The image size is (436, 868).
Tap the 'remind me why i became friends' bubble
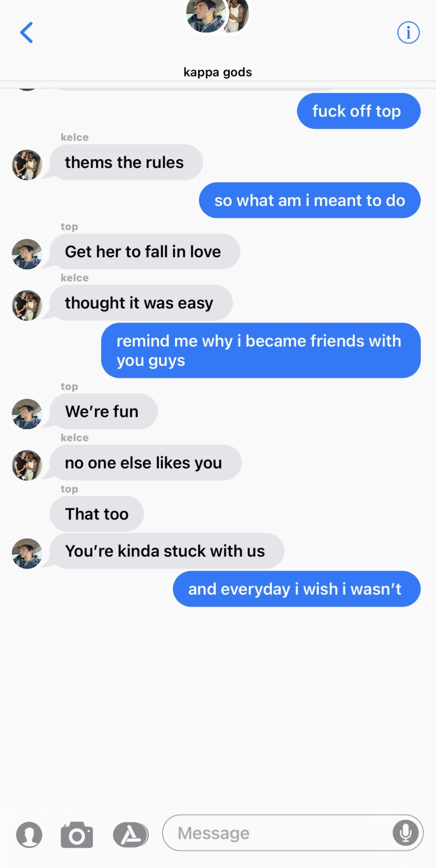pyautogui.click(x=261, y=350)
